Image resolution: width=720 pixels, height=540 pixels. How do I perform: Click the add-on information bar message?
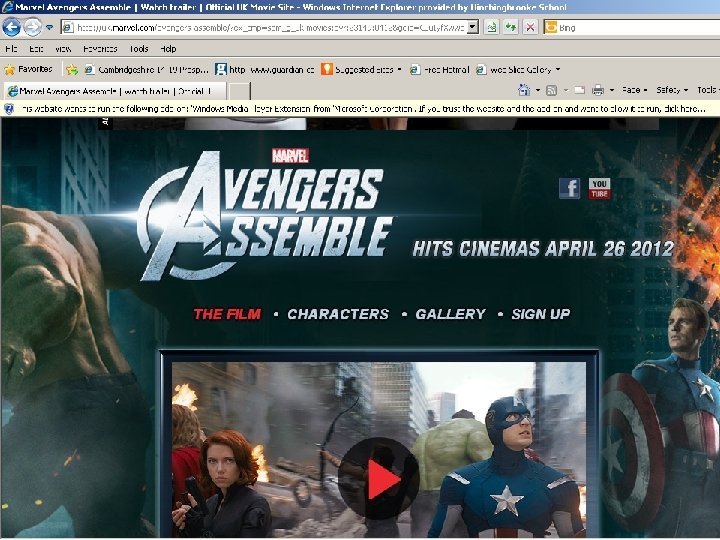[x=363, y=109]
